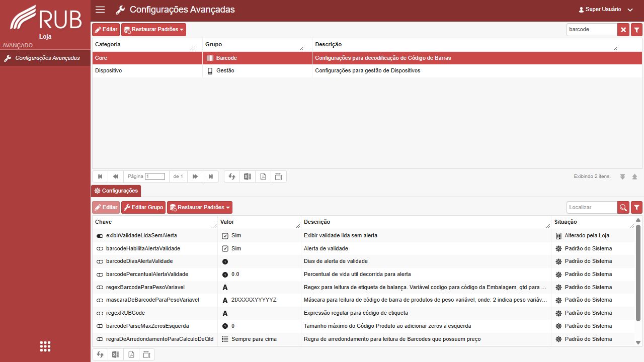Image resolution: width=644 pixels, height=362 pixels.
Task: Select the Dispositivo Gestão row
Action: [367, 71]
